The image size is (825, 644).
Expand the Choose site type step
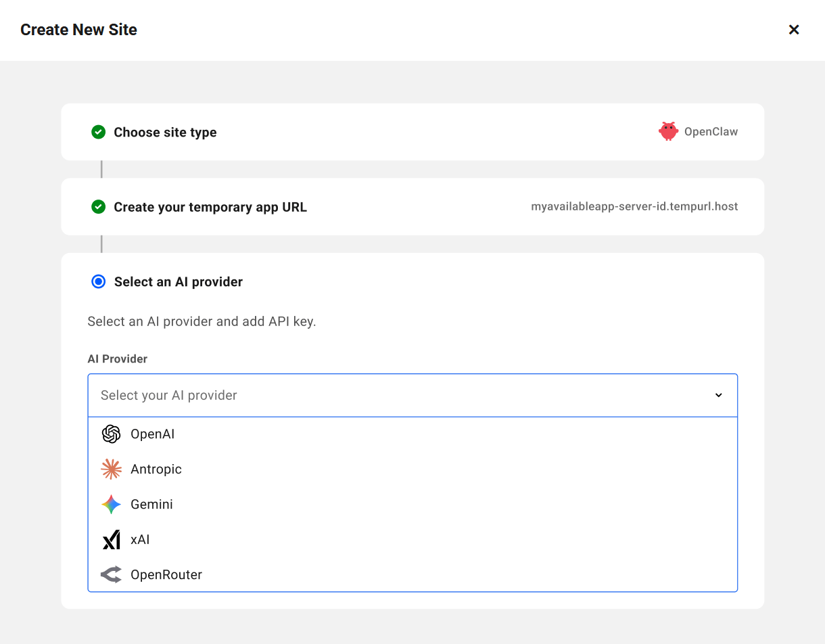(412, 132)
